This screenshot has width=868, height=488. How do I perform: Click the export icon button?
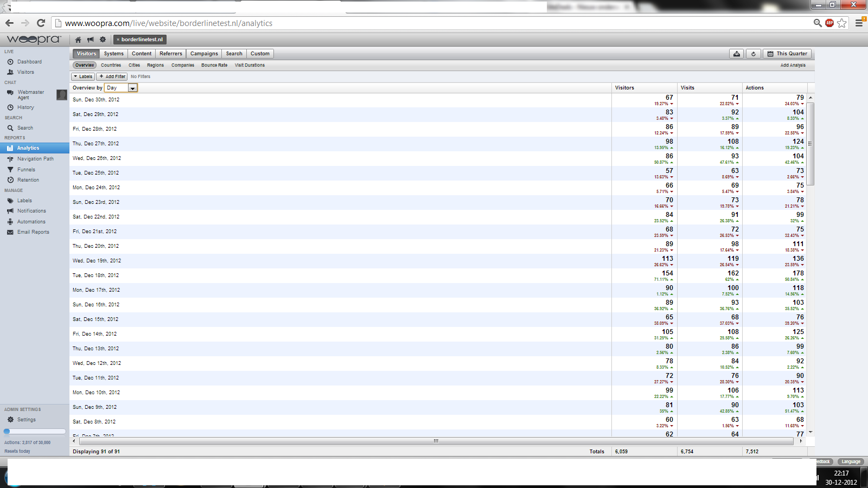pos(737,54)
